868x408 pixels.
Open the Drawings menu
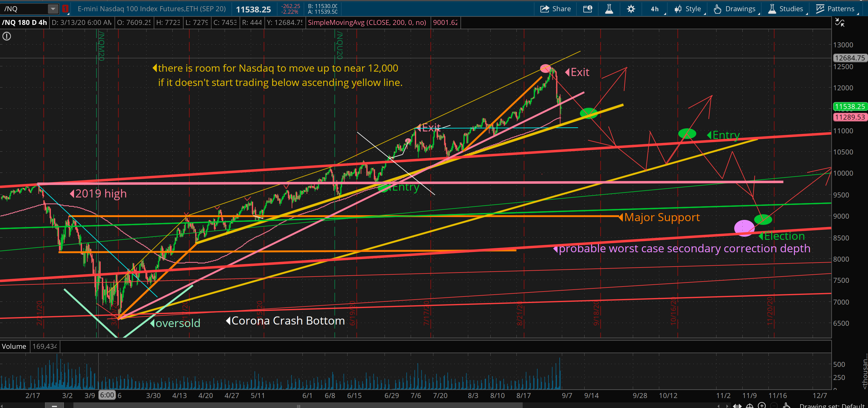(735, 9)
